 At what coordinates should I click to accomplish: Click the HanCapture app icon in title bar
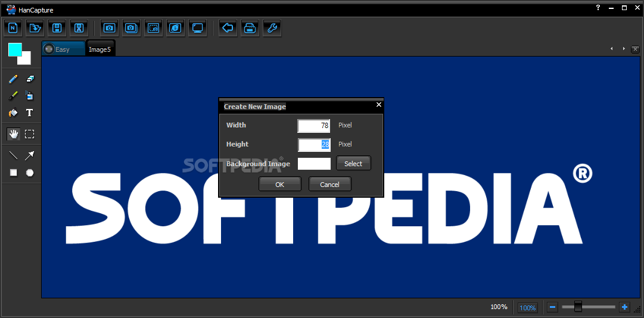(x=11, y=10)
